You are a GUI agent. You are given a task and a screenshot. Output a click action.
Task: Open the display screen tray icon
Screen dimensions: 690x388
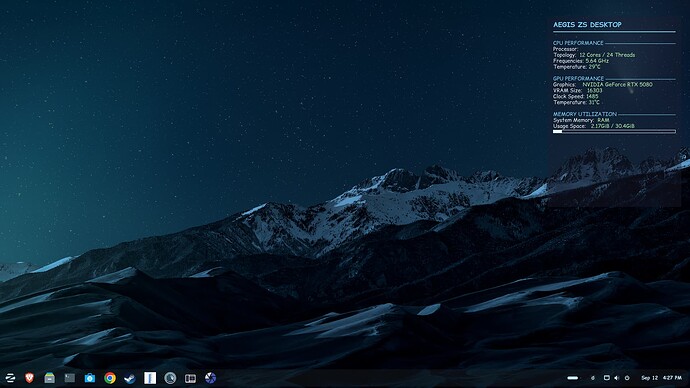pyautogui.click(x=606, y=378)
